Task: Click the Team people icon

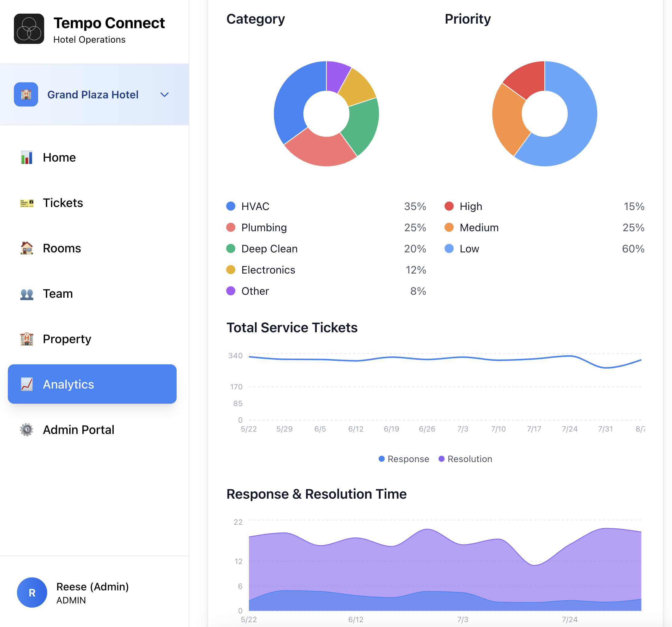Action: [27, 294]
